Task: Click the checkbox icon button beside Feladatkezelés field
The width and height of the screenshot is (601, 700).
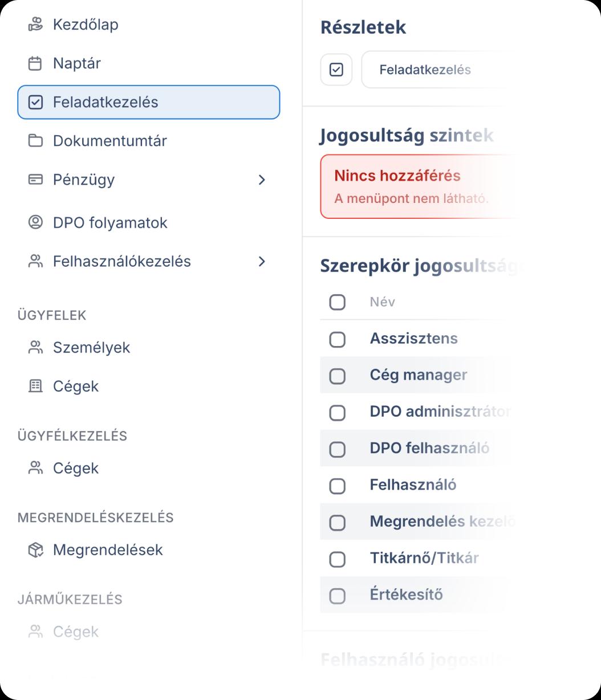Action: pos(336,70)
